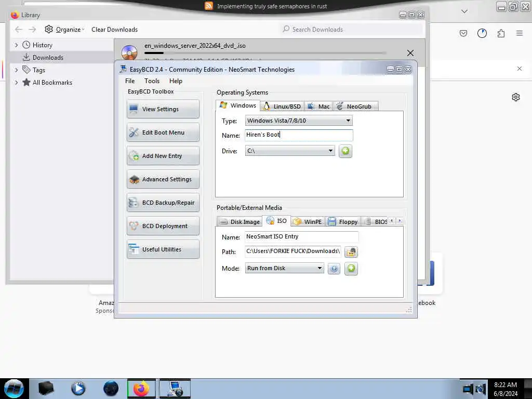This screenshot has width=532, height=399.
Task: Open Advanced Settings section
Action: tap(163, 179)
